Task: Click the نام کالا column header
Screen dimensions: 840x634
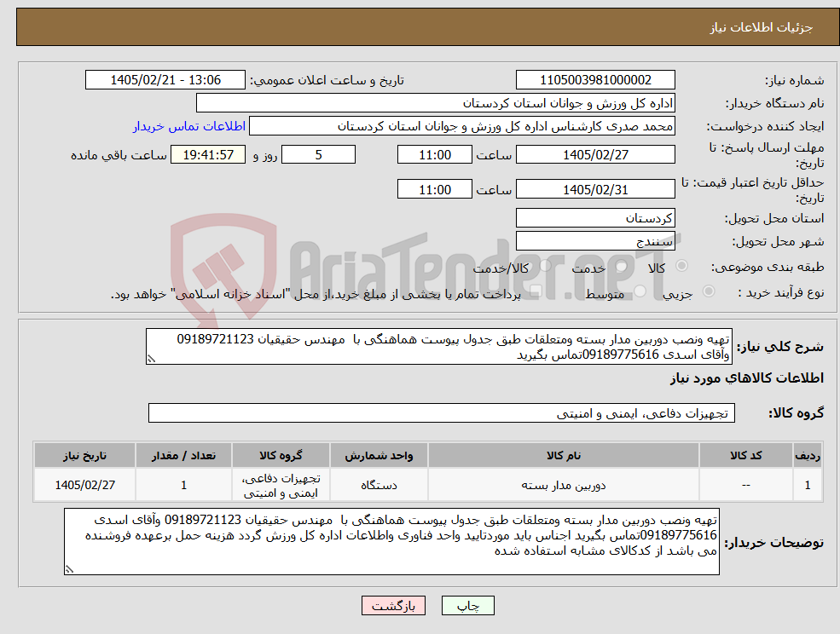Action: click(x=564, y=455)
